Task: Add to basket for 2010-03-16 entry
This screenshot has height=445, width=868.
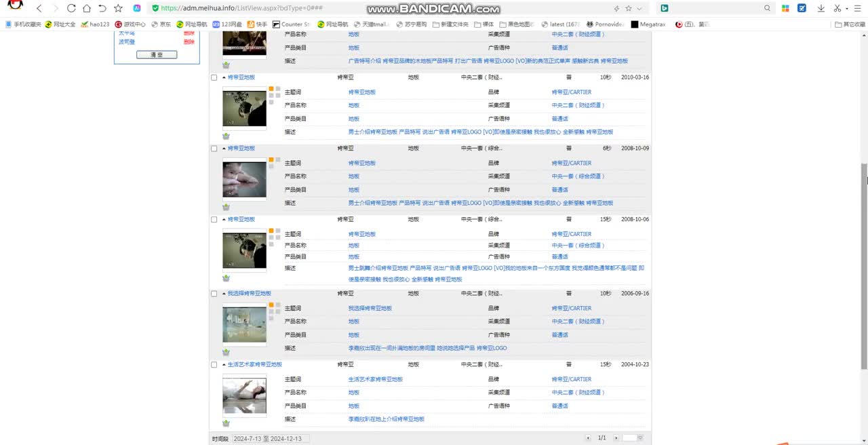Action: 226,136
